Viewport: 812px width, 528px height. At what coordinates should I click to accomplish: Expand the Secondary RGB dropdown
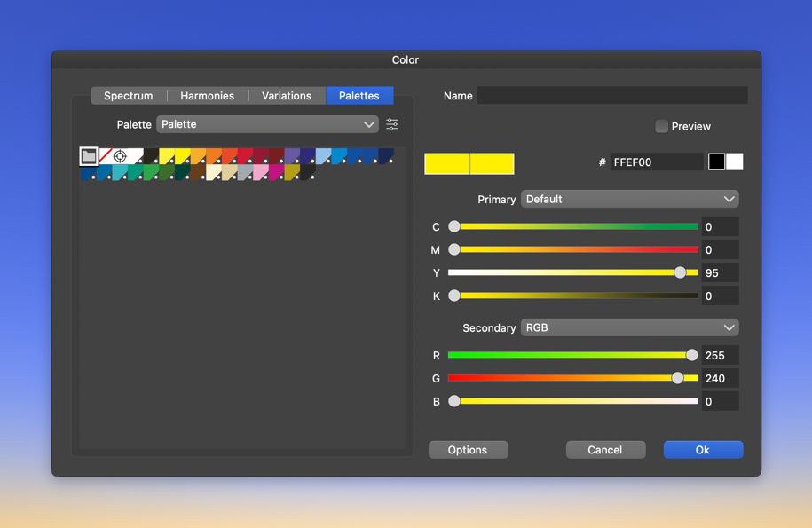click(x=629, y=328)
